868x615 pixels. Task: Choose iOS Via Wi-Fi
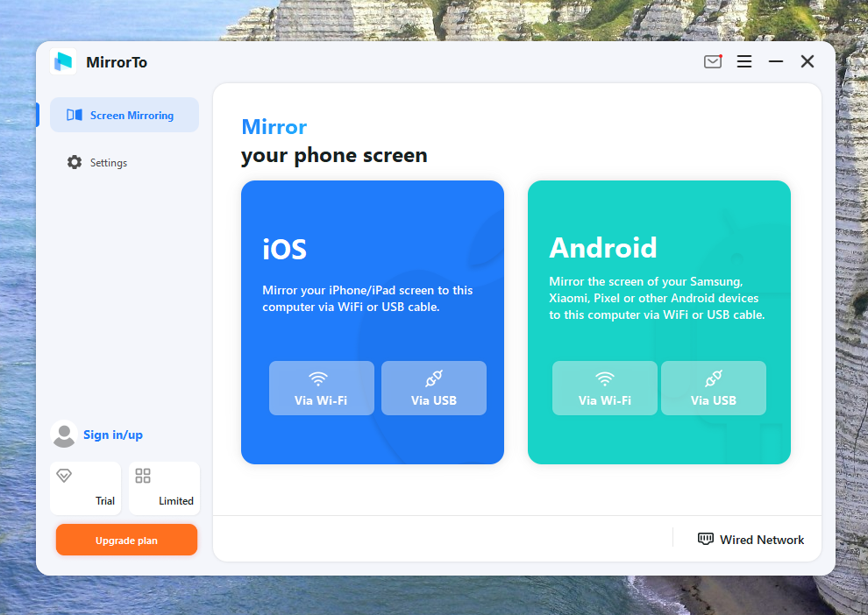coord(322,388)
